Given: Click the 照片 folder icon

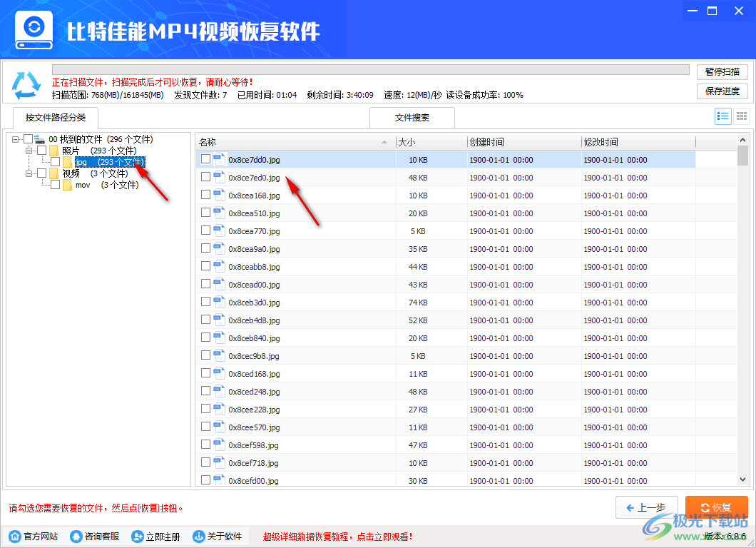Looking at the screenshot, I should coord(53,151).
